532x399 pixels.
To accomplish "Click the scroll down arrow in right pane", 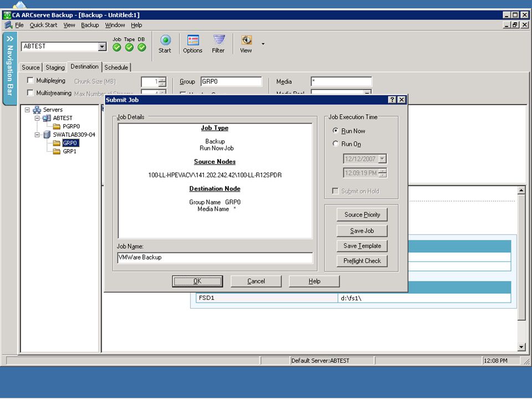I will pyautogui.click(x=521, y=347).
